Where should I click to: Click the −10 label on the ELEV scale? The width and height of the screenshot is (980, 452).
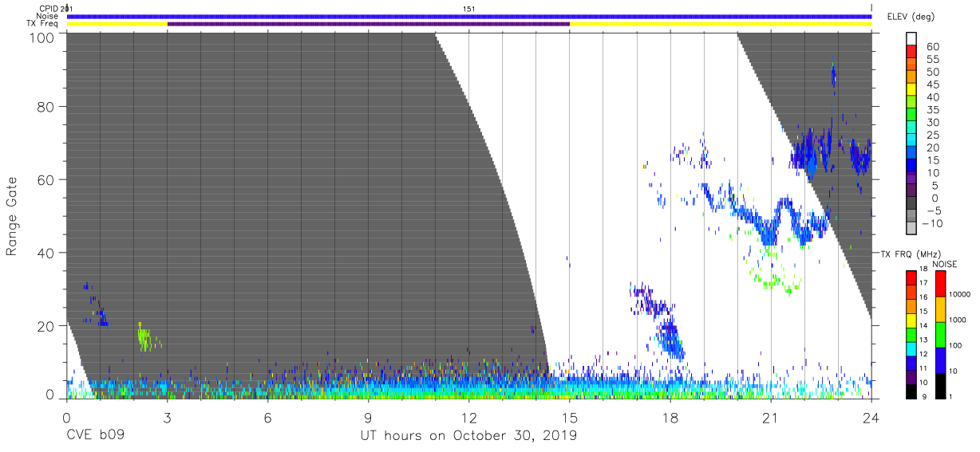click(931, 224)
